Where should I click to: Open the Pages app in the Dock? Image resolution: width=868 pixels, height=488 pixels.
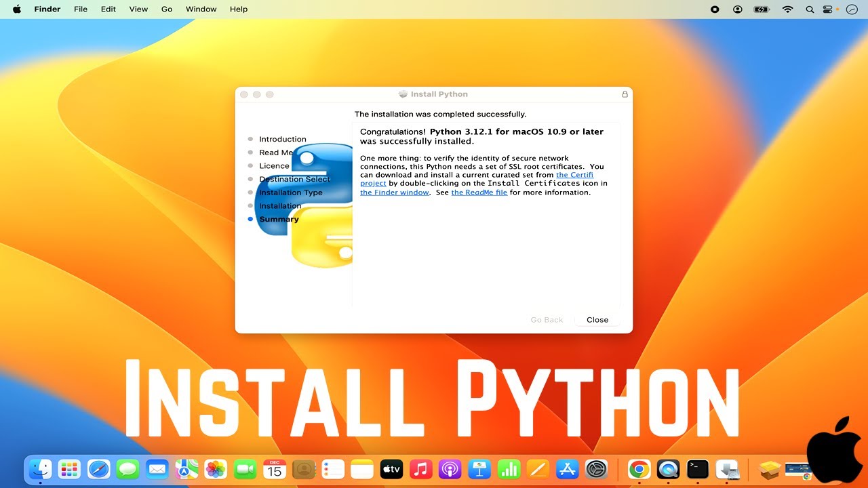538,469
